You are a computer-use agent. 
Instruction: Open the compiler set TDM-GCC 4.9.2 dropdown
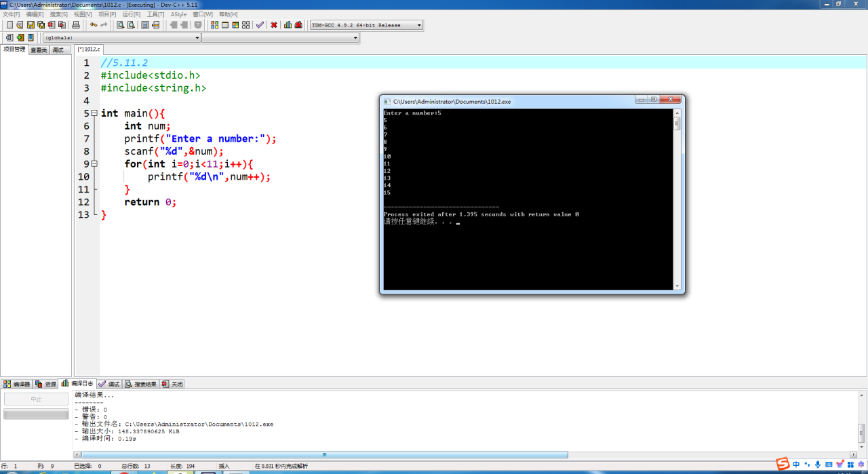tap(366, 25)
